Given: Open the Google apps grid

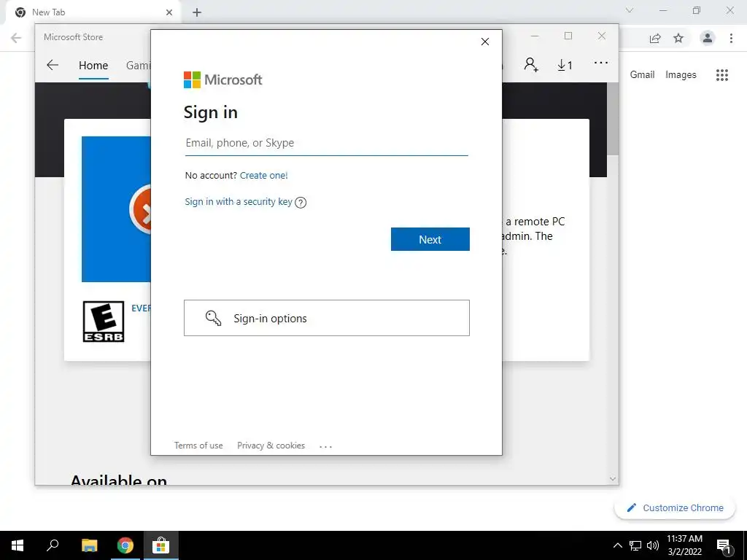Looking at the screenshot, I should [722, 75].
